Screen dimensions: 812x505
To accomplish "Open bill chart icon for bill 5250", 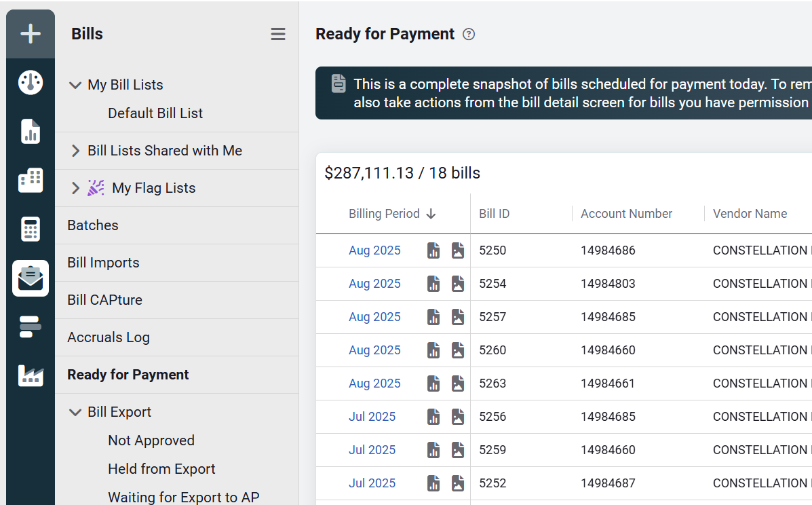I will [433, 250].
